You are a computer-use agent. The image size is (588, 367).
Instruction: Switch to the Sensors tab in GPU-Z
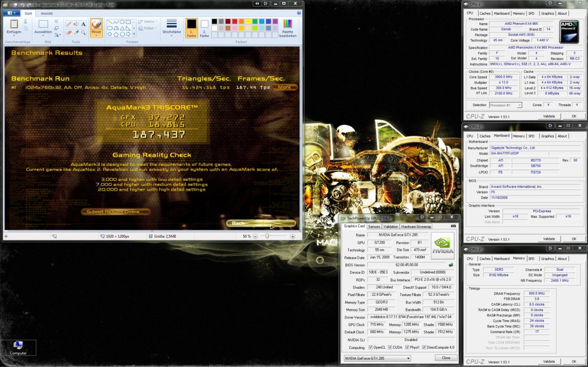[374, 227]
